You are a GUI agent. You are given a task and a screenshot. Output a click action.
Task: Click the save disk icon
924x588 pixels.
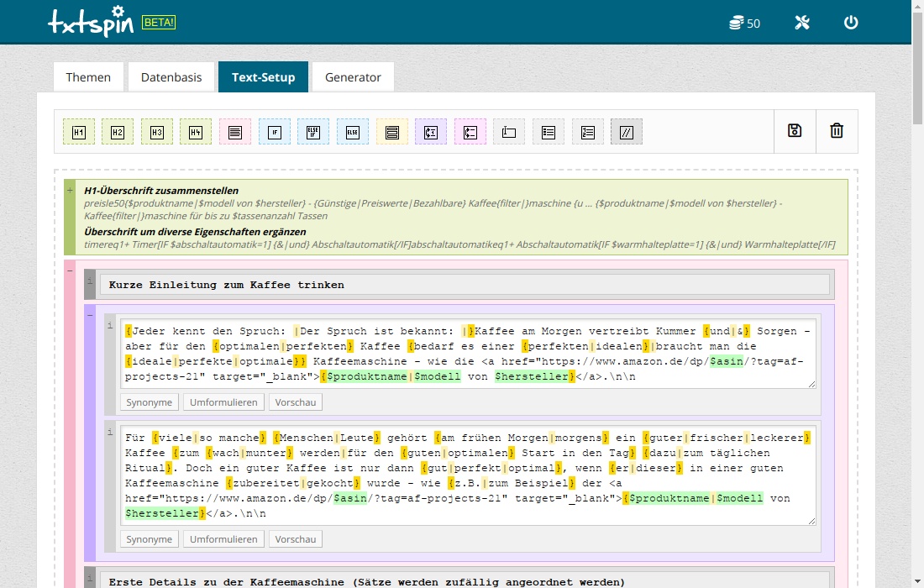point(795,131)
